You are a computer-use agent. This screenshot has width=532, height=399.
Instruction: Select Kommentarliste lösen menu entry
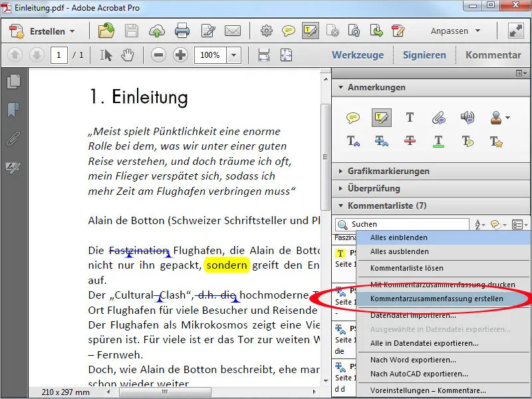444,268
